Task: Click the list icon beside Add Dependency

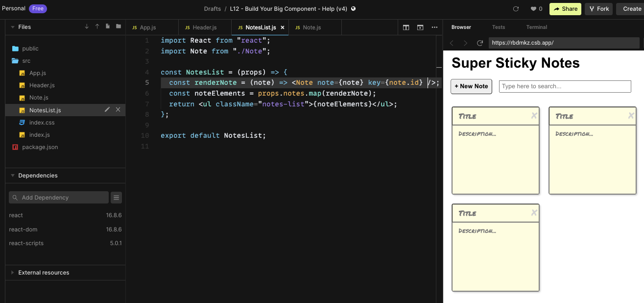Action: click(116, 198)
